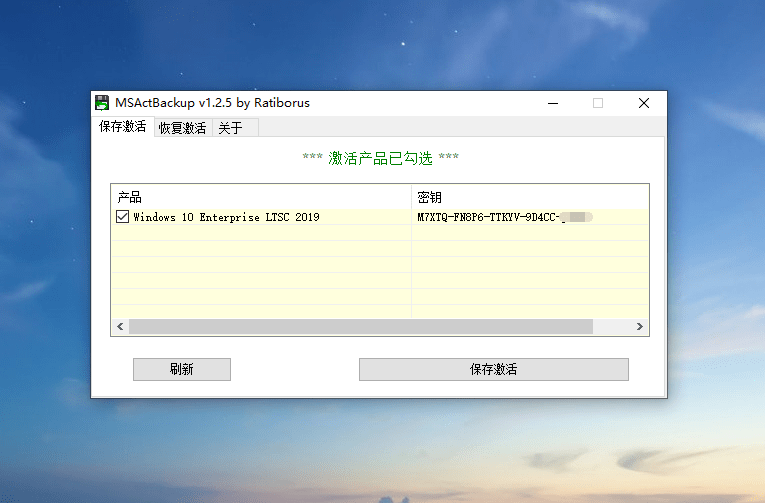The image size is (765, 503).
Task: Click the 密钥 column header
Action: click(x=530, y=197)
